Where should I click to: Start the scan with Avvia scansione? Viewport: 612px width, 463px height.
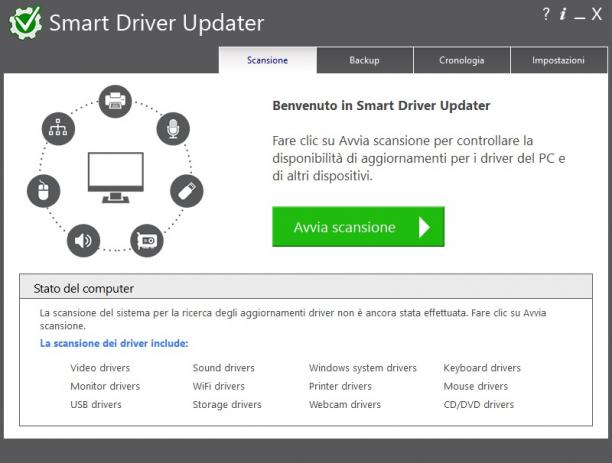coord(358,227)
